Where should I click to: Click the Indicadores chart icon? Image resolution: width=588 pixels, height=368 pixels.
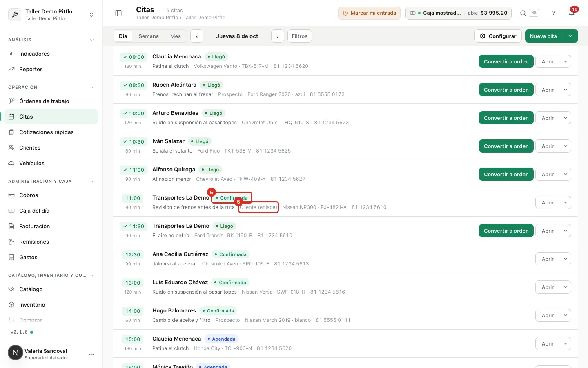pyautogui.click(x=11, y=54)
